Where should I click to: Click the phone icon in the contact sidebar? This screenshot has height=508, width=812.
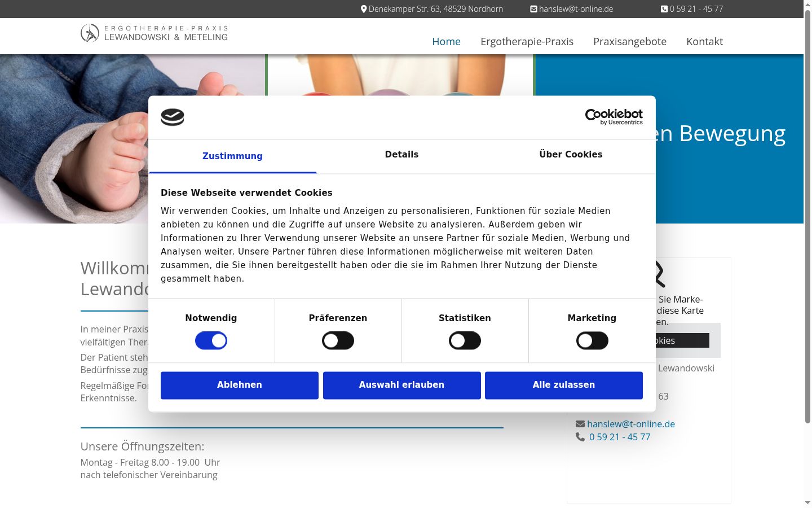pos(580,437)
